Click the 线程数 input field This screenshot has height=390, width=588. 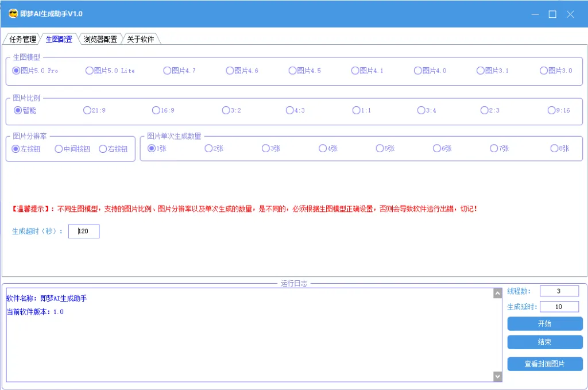pyautogui.click(x=559, y=291)
